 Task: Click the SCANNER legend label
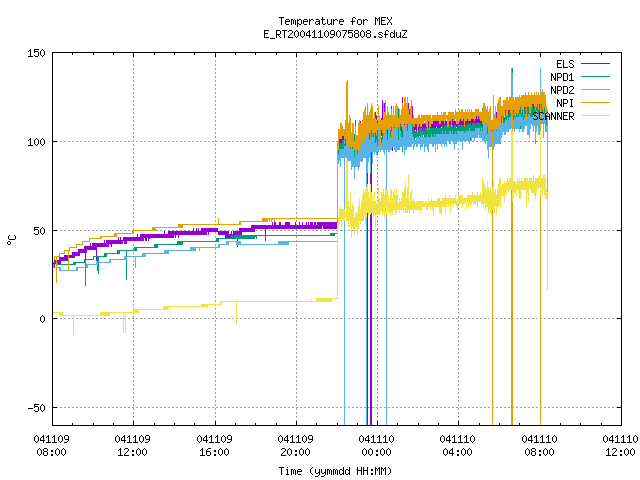[553, 116]
